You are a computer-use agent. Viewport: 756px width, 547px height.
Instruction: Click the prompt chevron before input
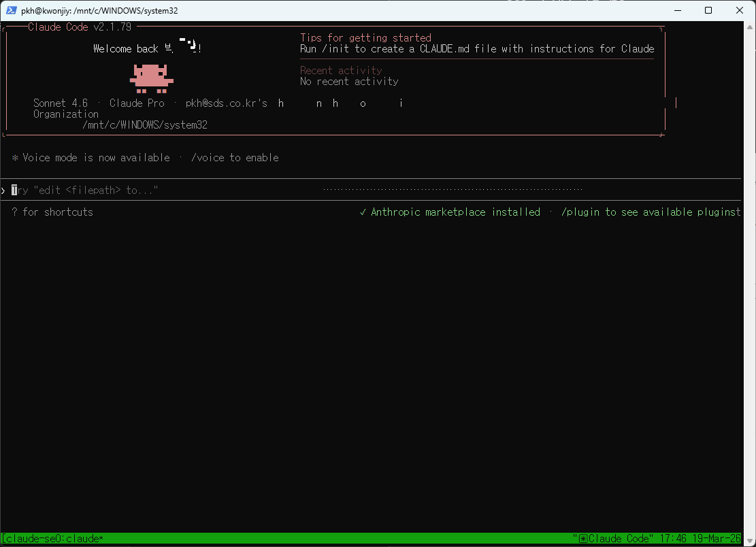[3, 191]
